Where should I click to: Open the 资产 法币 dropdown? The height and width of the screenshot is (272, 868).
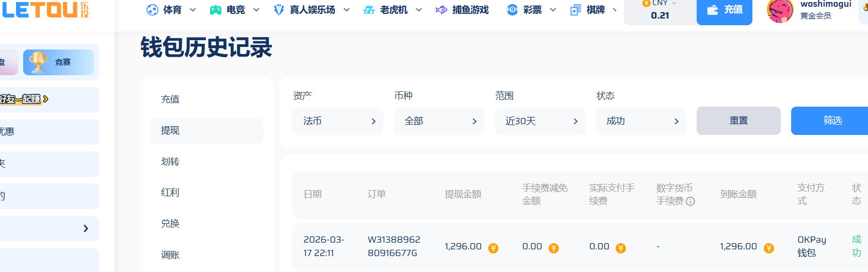click(x=337, y=121)
